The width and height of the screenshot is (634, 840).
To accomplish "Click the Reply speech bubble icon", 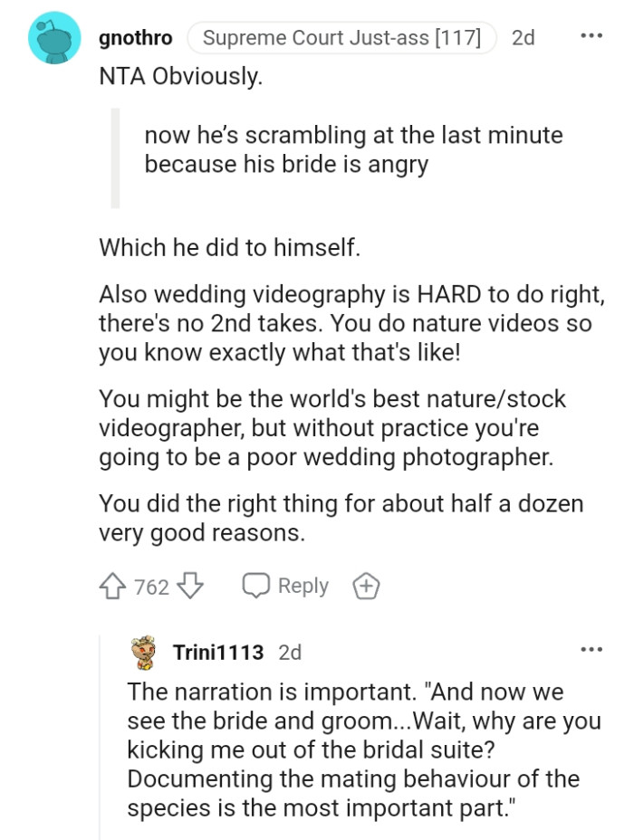I will 258,587.
